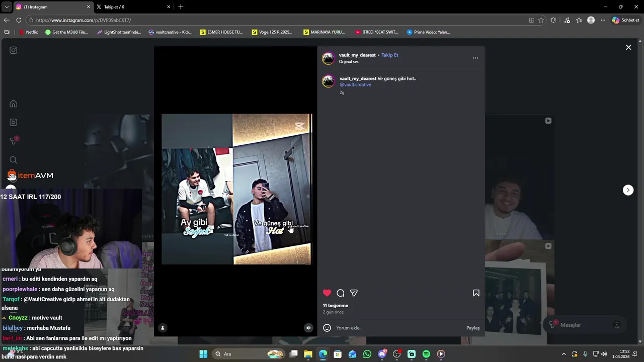Go to Instagram Home via house icon
The width and height of the screenshot is (644, 362).
click(x=14, y=104)
